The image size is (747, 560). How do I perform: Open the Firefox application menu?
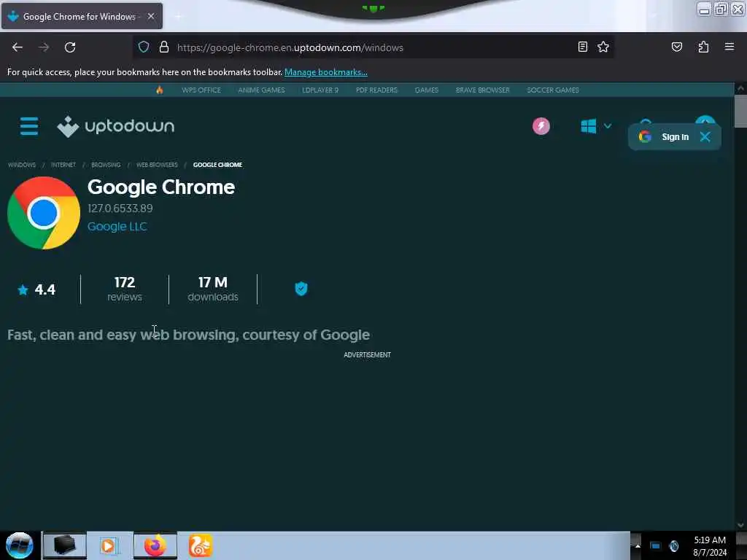click(x=729, y=47)
